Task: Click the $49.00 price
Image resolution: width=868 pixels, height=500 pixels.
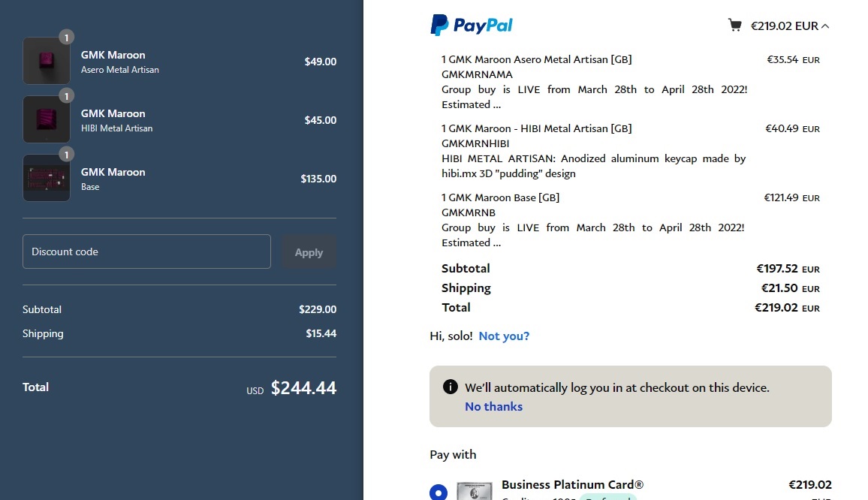Action: click(x=320, y=62)
